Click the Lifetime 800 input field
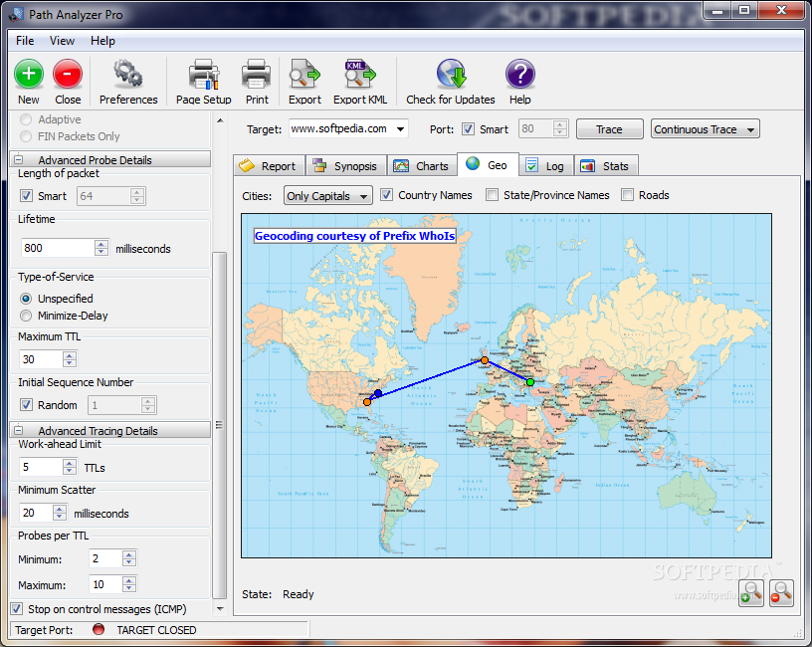Image resolution: width=812 pixels, height=647 pixels. click(58, 248)
